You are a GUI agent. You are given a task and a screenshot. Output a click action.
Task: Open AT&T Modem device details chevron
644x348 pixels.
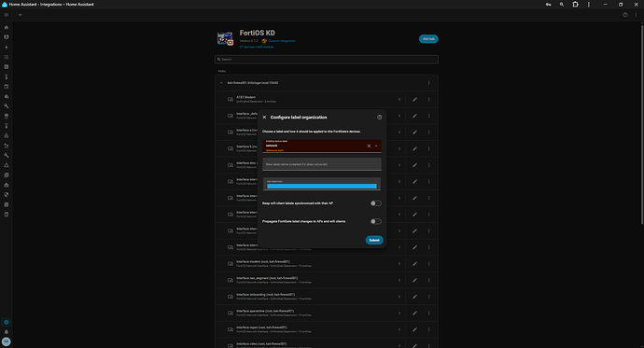point(399,99)
